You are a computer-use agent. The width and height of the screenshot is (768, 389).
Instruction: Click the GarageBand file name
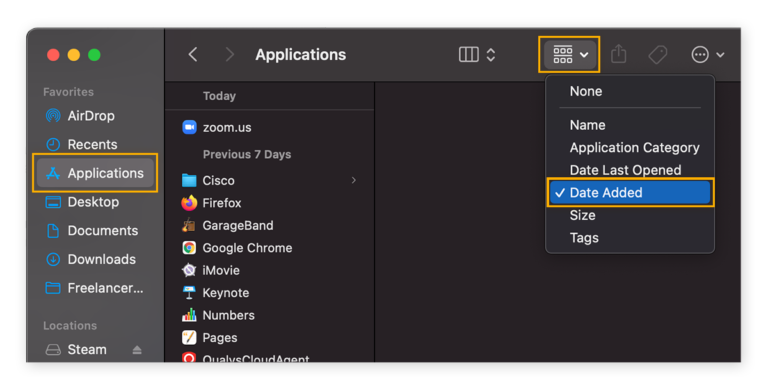coord(238,225)
